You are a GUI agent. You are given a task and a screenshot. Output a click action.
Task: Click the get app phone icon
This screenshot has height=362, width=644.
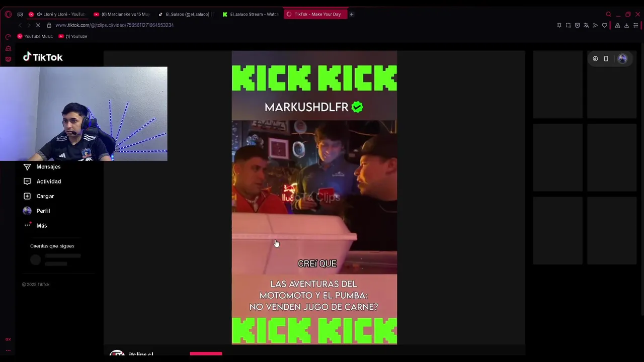606,59
